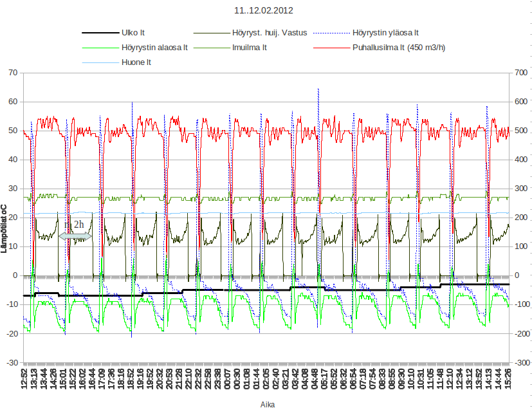Select the Höyryst. huij. Vastus legend label
Viewport: 532px width, 417px height.
tap(269, 32)
